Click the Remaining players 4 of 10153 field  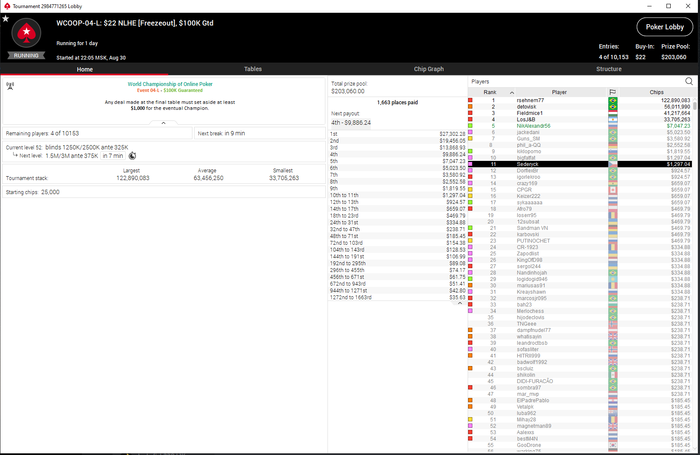[x=98, y=133]
